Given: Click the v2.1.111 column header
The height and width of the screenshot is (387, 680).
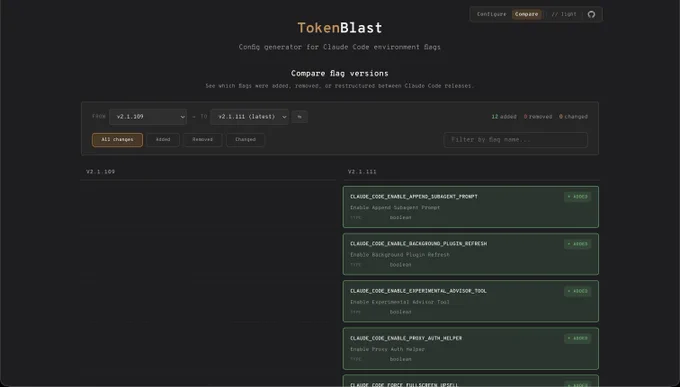Looking at the screenshot, I should (362, 172).
